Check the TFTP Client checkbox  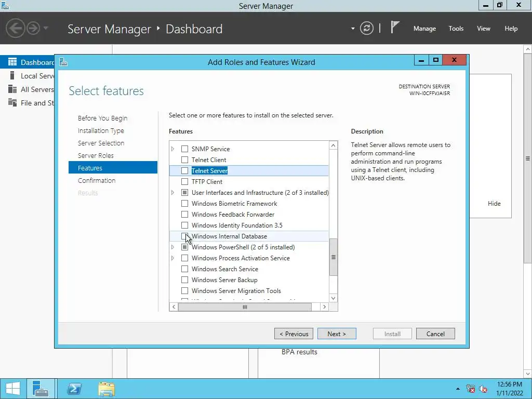184,181
